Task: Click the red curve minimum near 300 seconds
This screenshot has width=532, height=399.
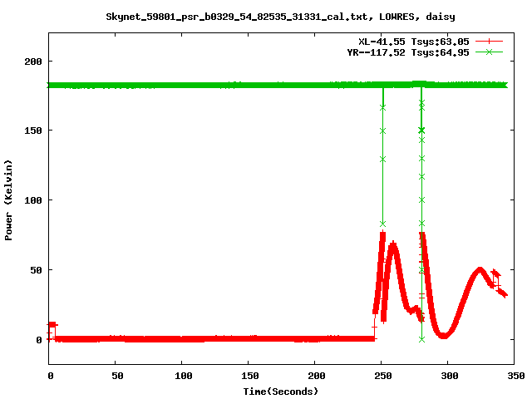Action: (x=443, y=336)
